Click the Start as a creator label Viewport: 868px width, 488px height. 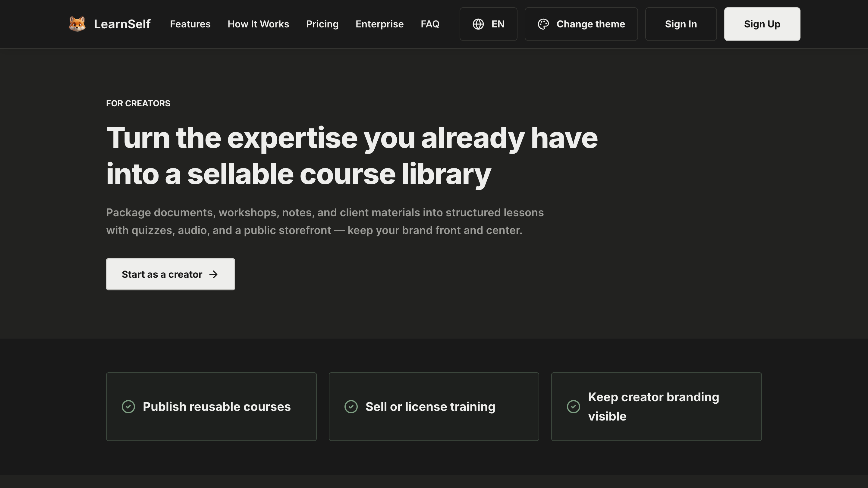(x=162, y=274)
